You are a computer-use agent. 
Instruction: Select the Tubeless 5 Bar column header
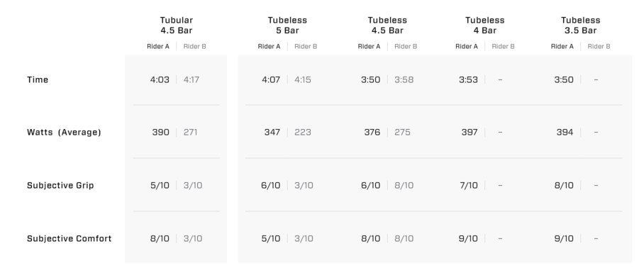pyautogui.click(x=287, y=25)
